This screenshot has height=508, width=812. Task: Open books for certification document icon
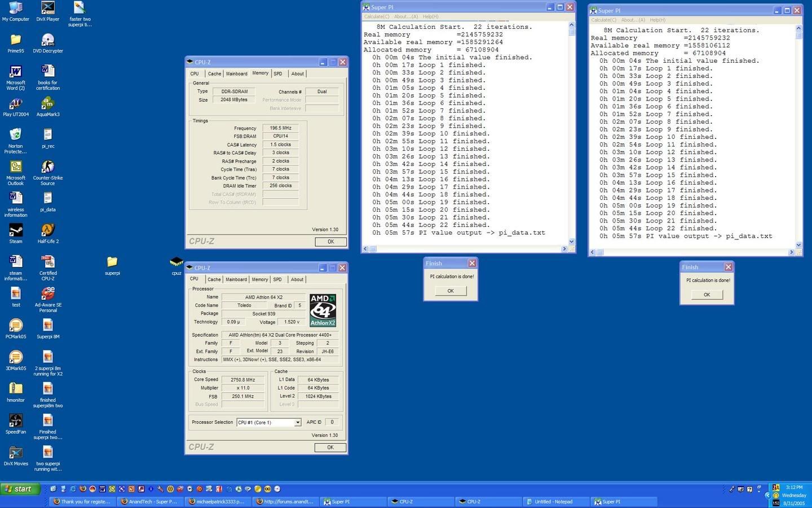(x=48, y=78)
